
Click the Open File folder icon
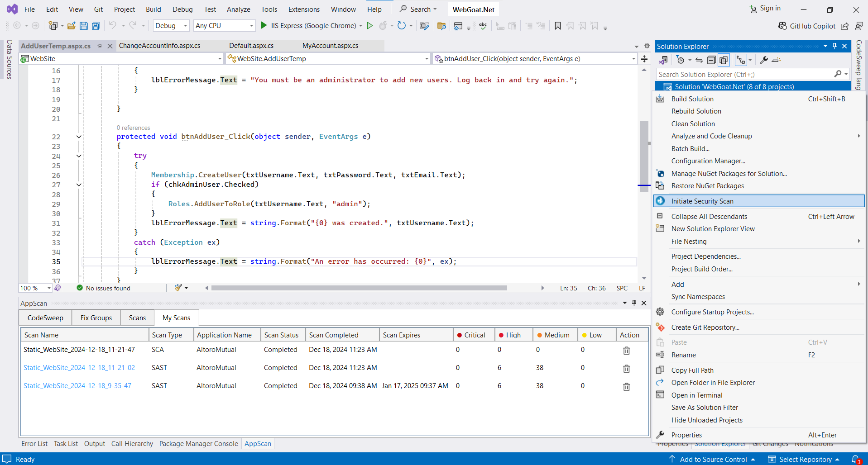pyautogui.click(x=71, y=26)
